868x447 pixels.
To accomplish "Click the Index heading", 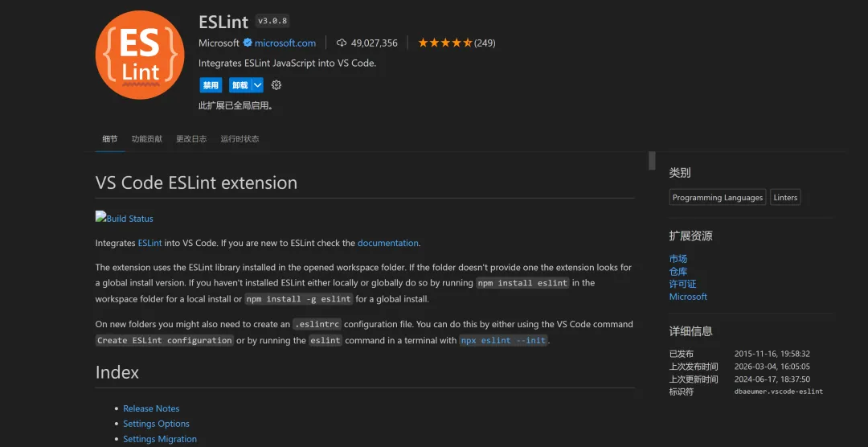I will click(117, 371).
